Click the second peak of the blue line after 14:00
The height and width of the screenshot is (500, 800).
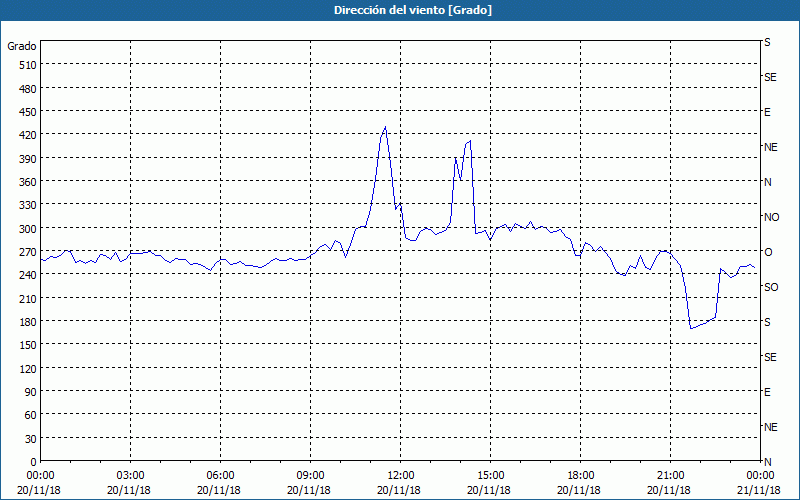pos(470,141)
